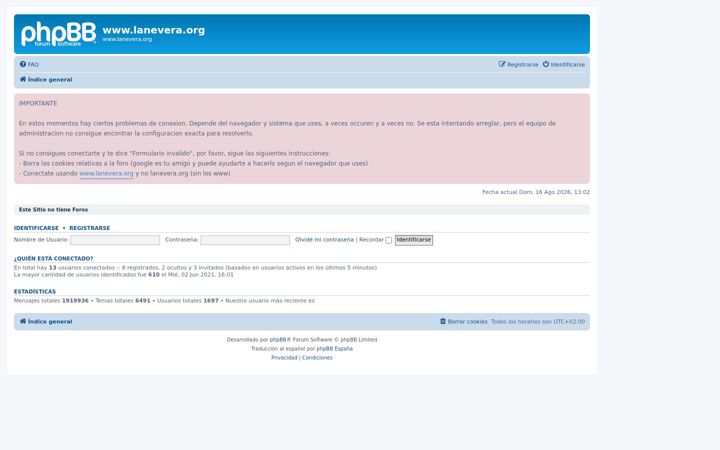The width and height of the screenshot is (720, 450).
Task: Click the www.lanevera.org site title
Action: click(x=154, y=30)
